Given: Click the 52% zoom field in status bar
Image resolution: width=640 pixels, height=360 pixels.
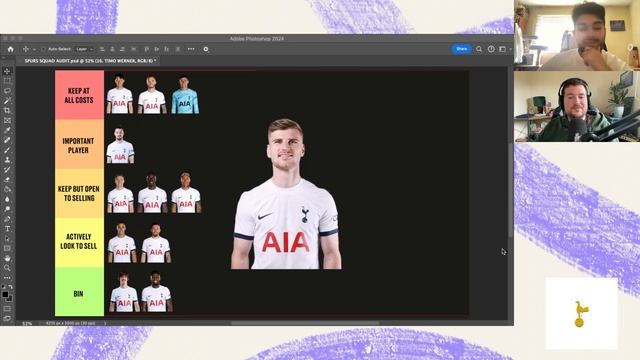Looking at the screenshot, I should (27, 323).
